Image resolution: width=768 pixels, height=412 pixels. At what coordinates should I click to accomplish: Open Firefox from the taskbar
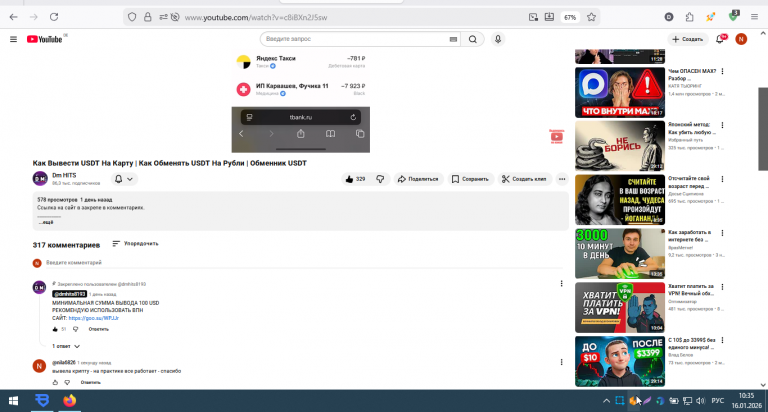(70, 401)
